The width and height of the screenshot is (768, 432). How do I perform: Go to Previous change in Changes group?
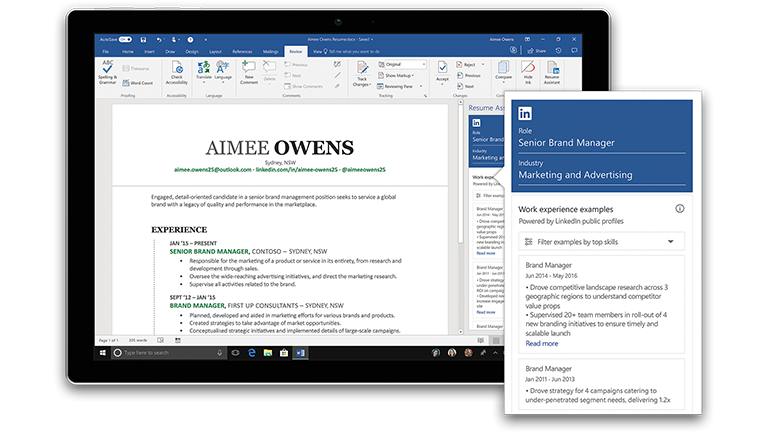pyautogui.click(x=469, y=75)
